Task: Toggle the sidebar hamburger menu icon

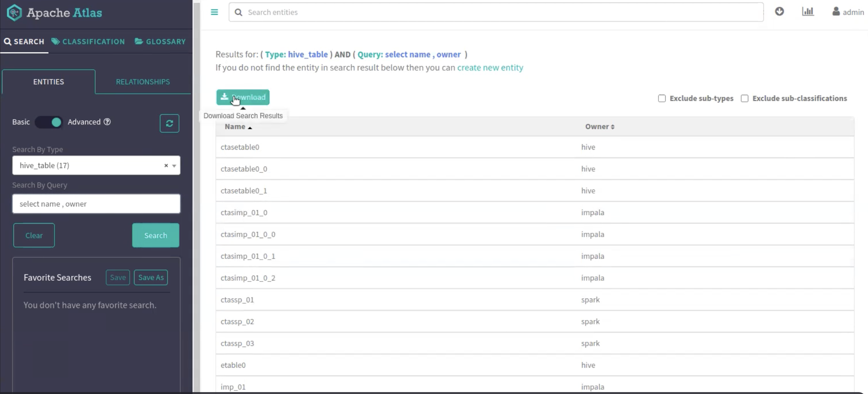Action: 214,12
